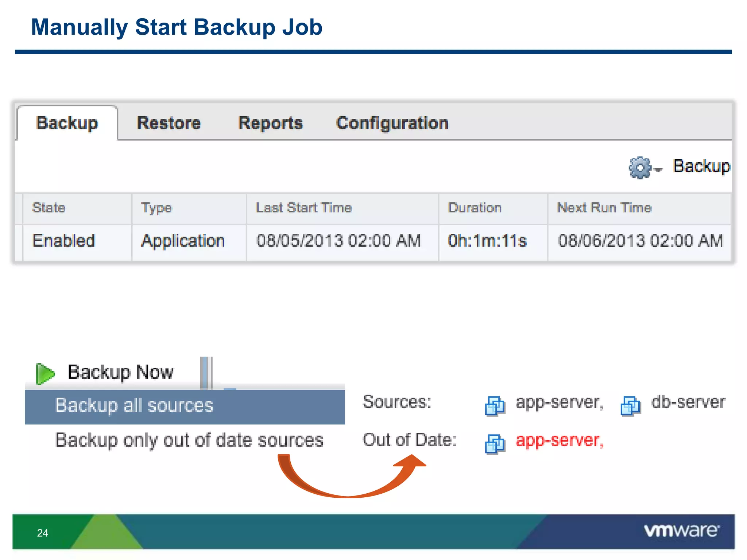
Task: Sort by Next Run Time column header
Action: [639, 208]
